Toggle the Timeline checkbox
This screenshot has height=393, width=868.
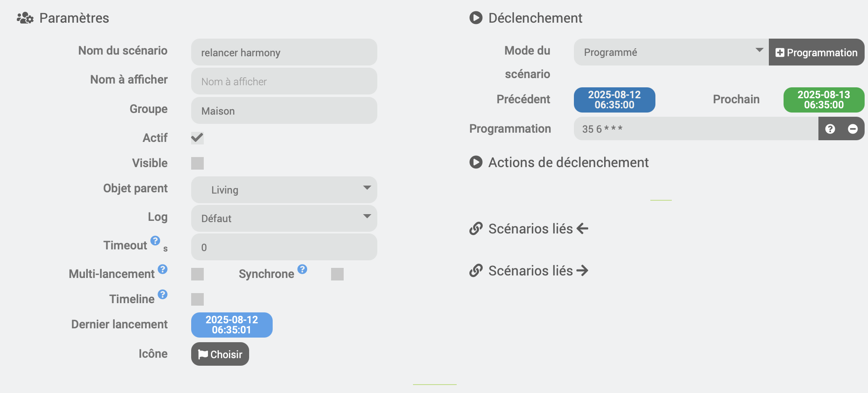197,299
